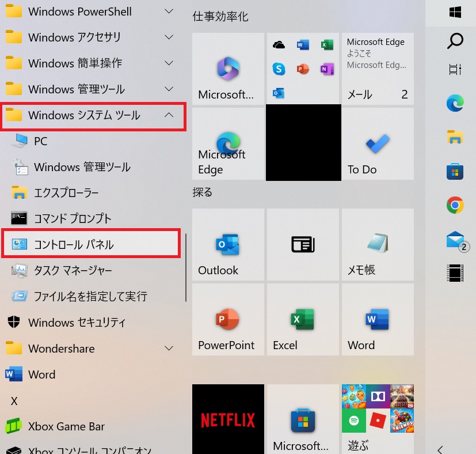
Task: Click the Windows Start logo button
Action: (x=455, y=13)
